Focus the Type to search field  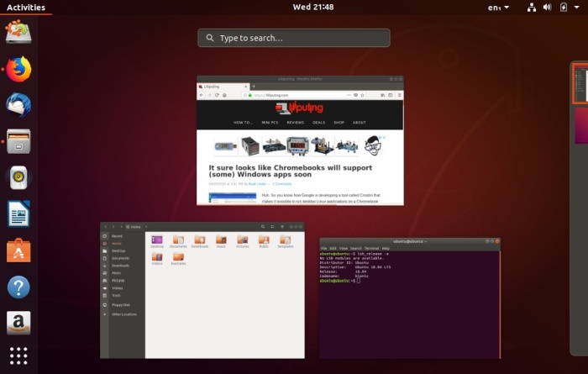pyautogui.click(x=294, y=38)
